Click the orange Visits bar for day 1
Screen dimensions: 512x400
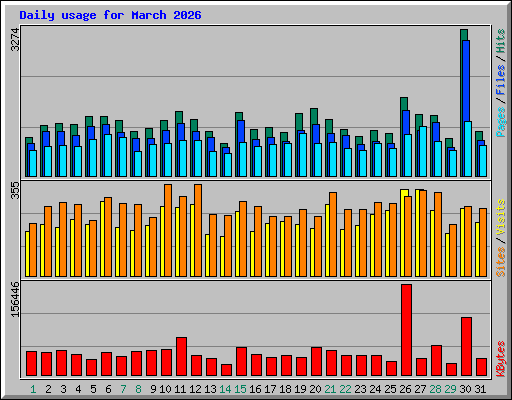[x=33, y=250]
